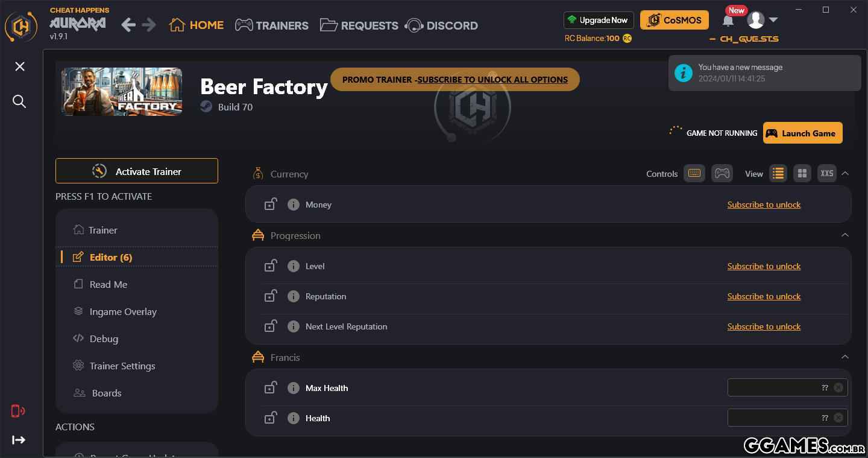Open the TRAINERS tab
The image size is (868, 458).
point(271,25)
